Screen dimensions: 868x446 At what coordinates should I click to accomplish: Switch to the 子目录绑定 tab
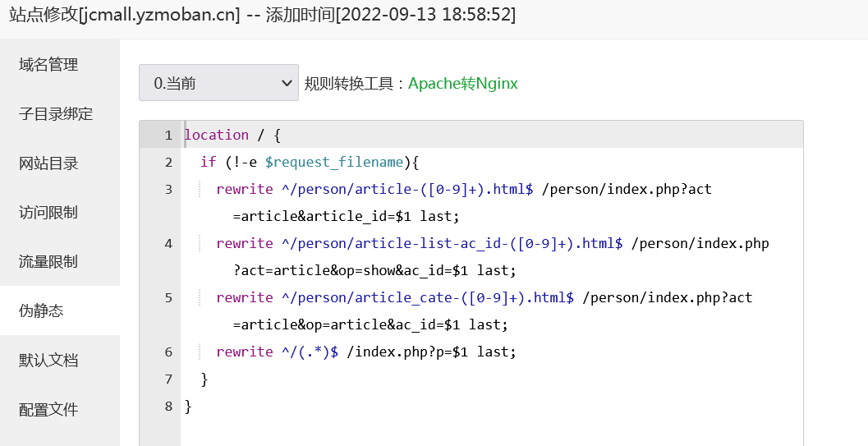[56, 114]
